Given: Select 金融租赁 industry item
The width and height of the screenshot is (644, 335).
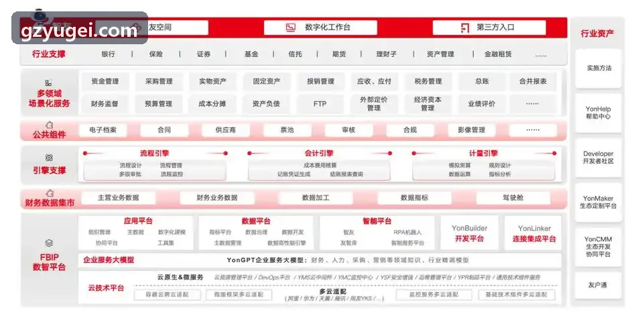Looking at the screenshot, I should pos(498,54).
